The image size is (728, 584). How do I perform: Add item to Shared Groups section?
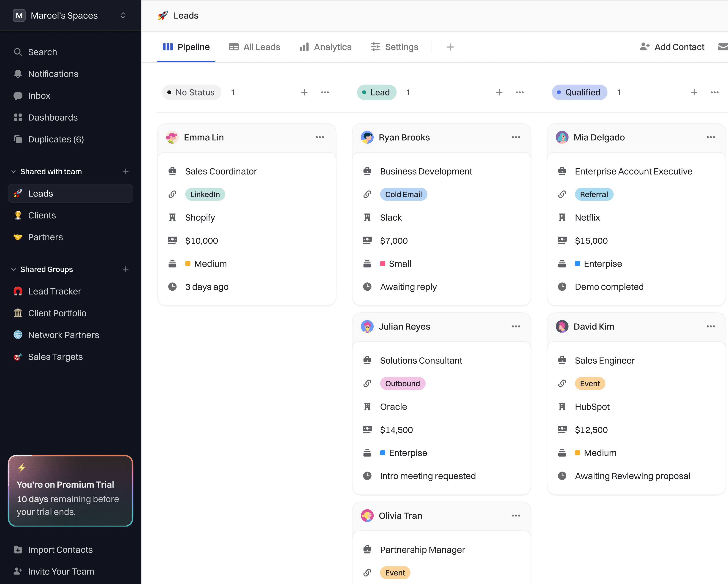126,269
